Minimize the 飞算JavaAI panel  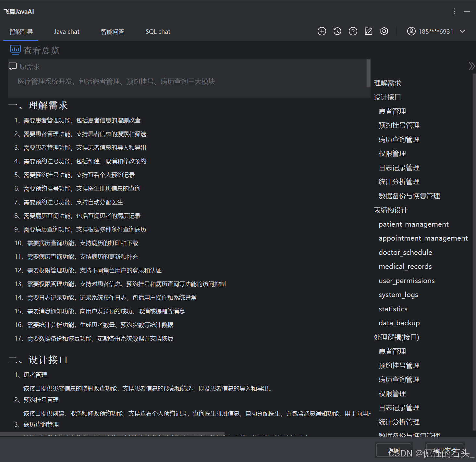[467, 11]
